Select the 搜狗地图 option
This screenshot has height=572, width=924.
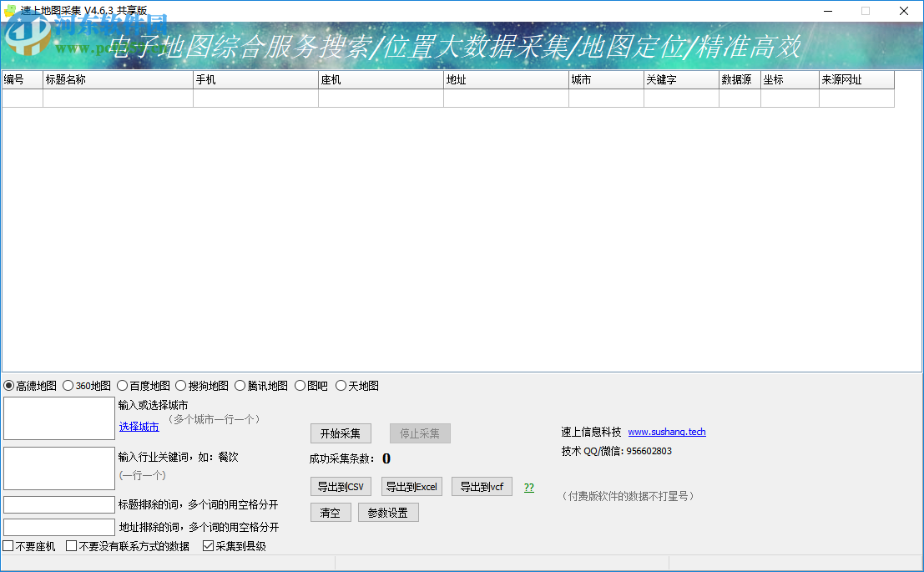click(x=180, y=385)
